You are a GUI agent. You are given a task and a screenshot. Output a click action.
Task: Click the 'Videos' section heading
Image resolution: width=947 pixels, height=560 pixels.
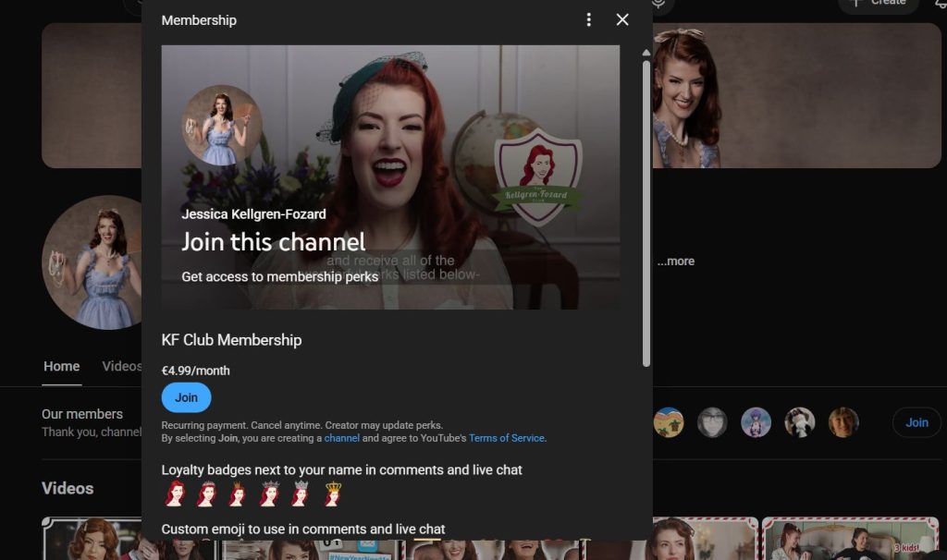coord(68,488)
